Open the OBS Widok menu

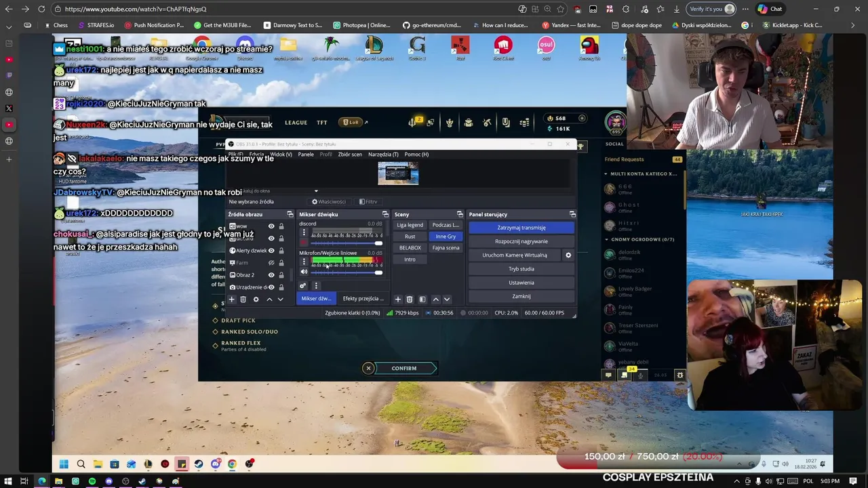tap(281, 155)
